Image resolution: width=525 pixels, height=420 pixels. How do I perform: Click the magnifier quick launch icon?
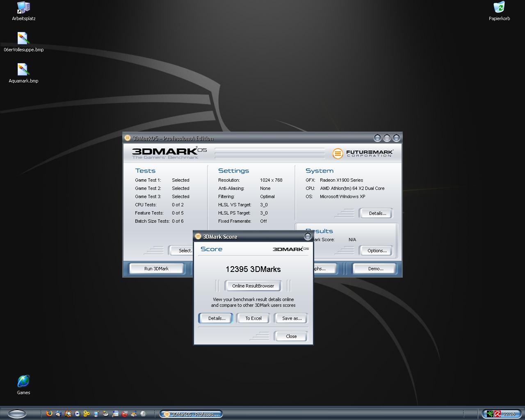click(x=68, y=413)
